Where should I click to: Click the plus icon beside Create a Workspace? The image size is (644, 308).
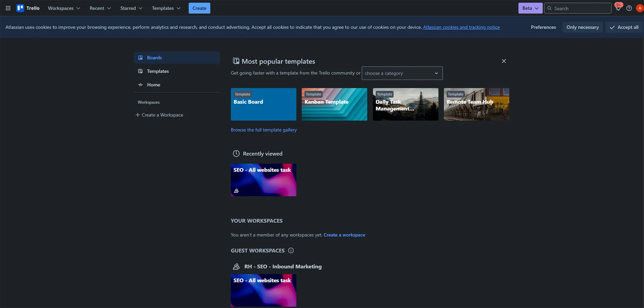[138, 115]
